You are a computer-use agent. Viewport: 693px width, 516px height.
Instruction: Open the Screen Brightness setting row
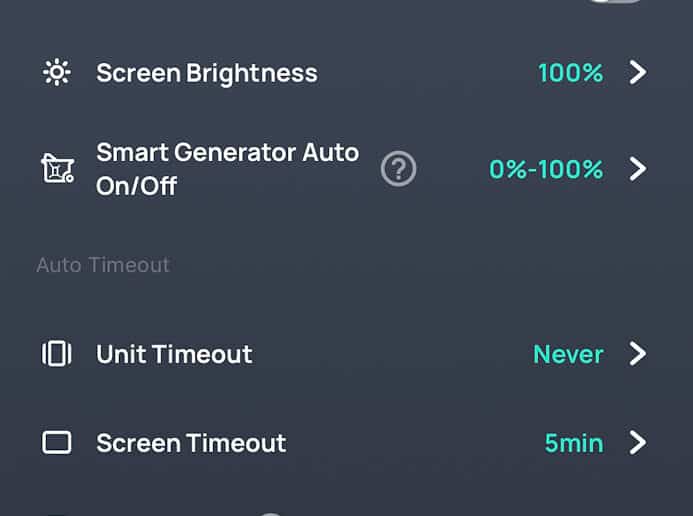point(346,72)
